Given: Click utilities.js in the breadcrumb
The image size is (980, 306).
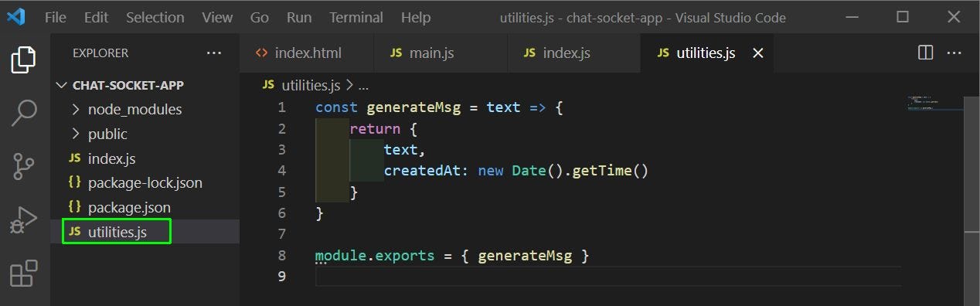Looking at the screenshot, I should [x=311, y=85].
